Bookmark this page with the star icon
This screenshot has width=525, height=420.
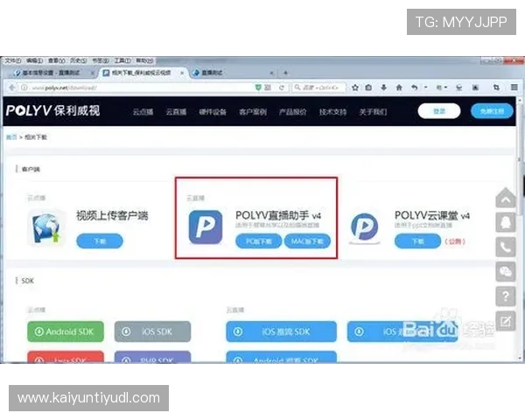(355, 87)
